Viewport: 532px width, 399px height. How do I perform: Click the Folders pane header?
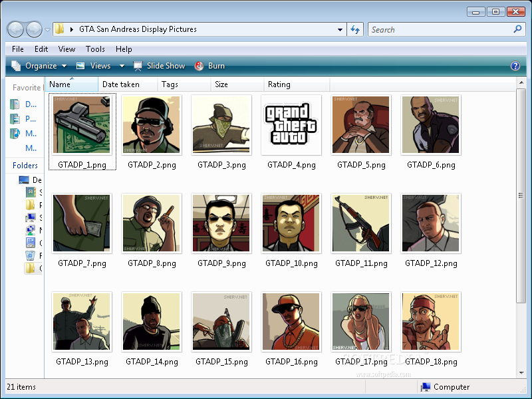click(x=25, y=165)
